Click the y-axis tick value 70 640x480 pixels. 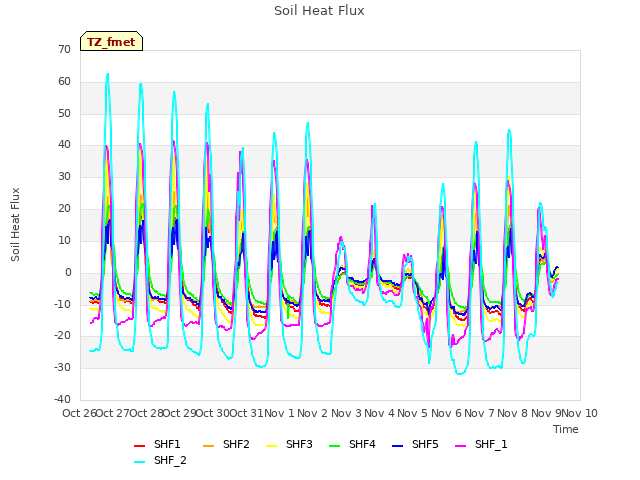(x=64, y=49)
